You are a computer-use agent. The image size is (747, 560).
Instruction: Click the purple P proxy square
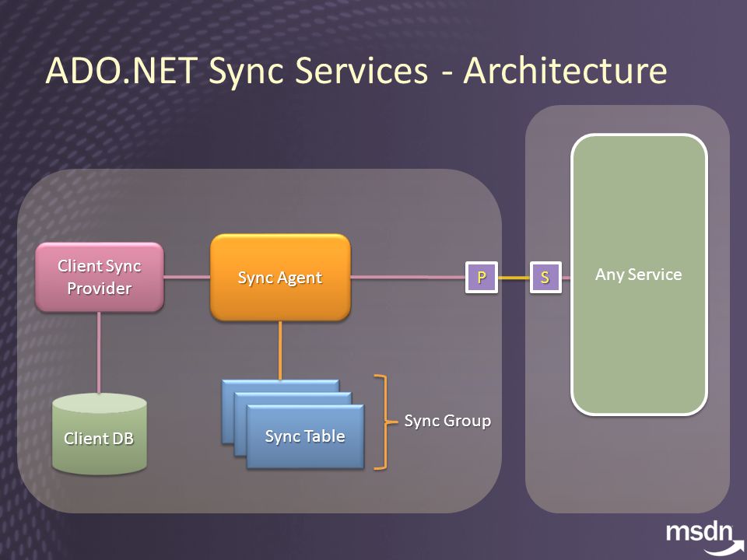click(x=482, y=277)
